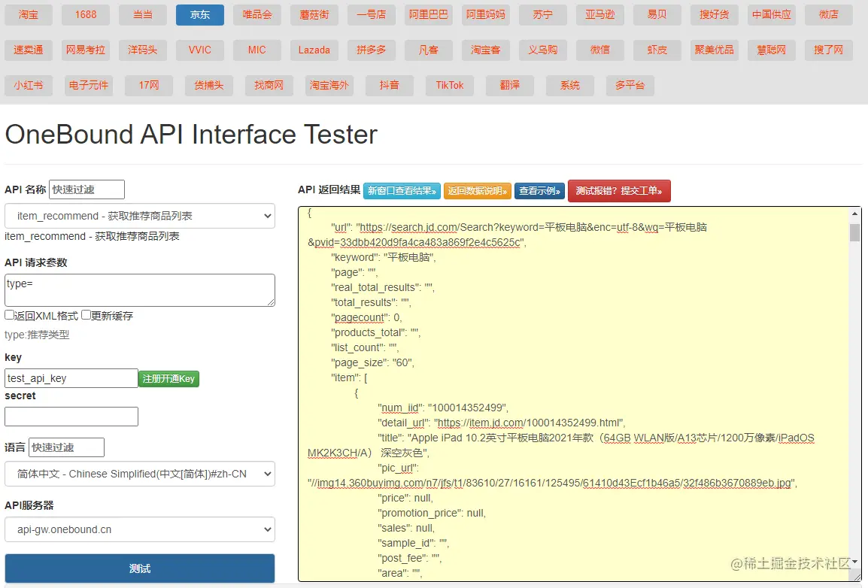This screenshot has width=868, height=588.
Task: Open the 返回数据说明 button
Action: pos(477,191)
